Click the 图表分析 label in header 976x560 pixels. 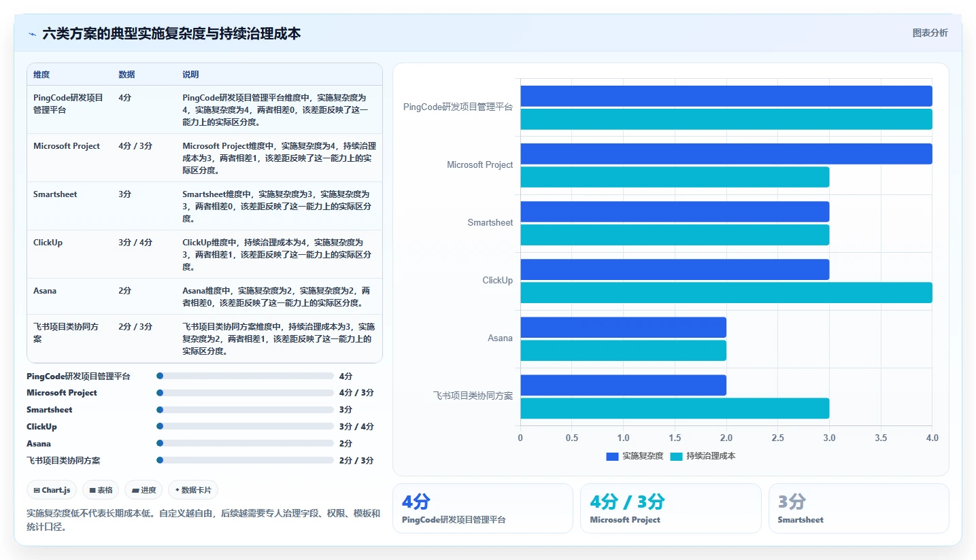pos(930,33)
